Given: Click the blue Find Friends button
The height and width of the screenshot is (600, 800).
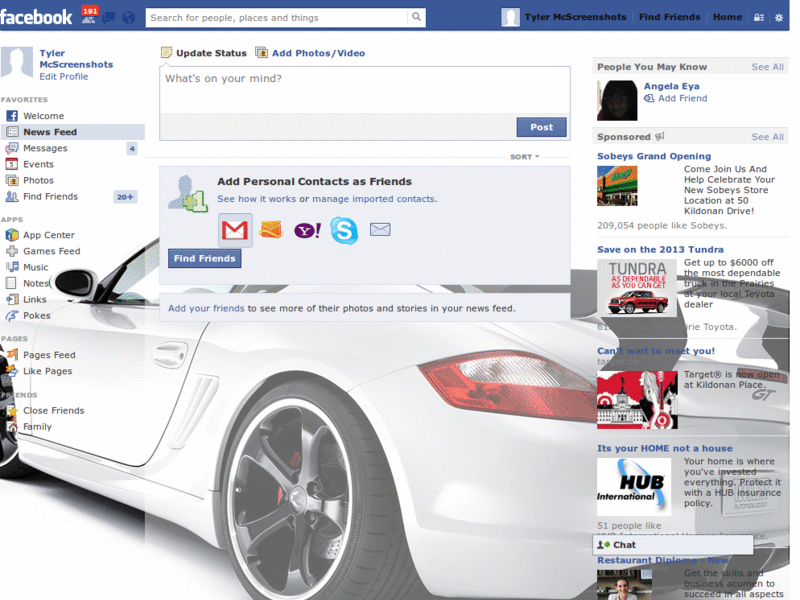Looking at the screenshot, I should (x=205, y=259).
